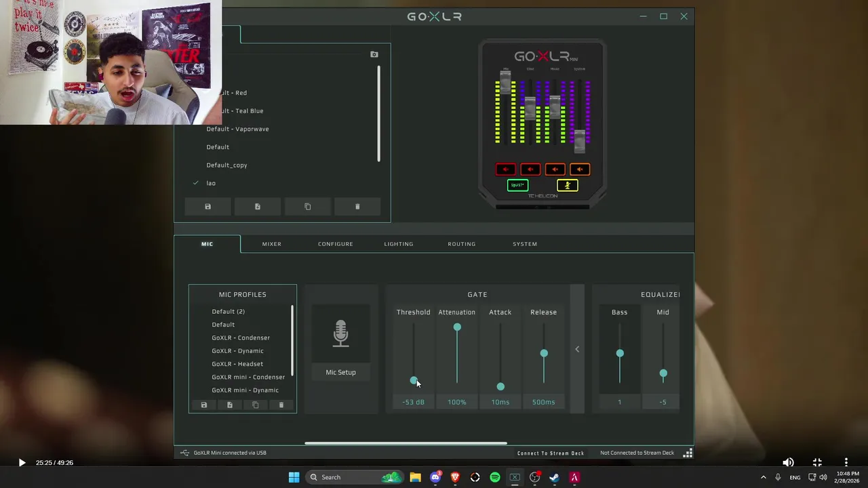
Task: Open the Configure tab
Action: (x=335, y=244)
